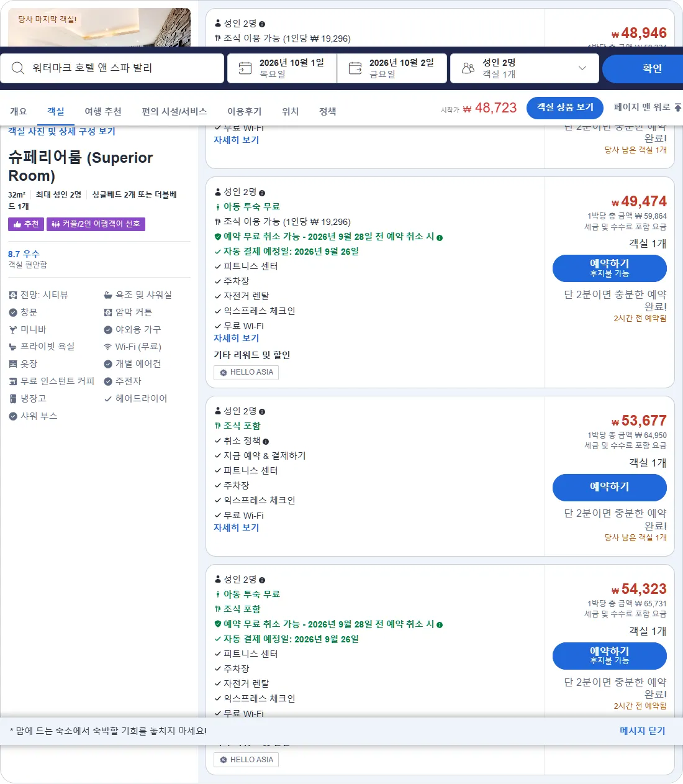Open the 여행 추천 tab
The width and height of the screenshot is (683, 784).
[103, 111]
